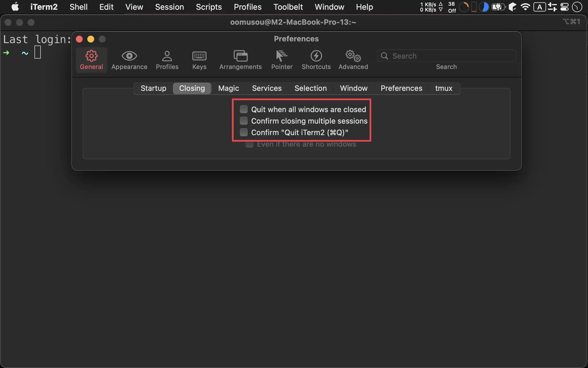Click the orange CPU ring indicator

[464, 7]
